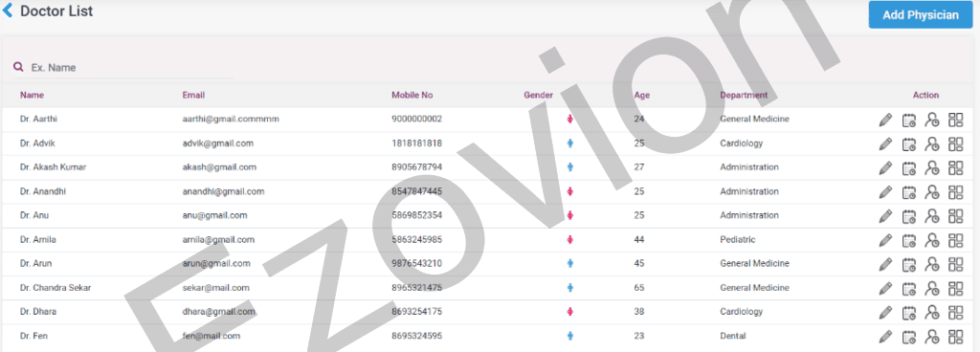Viewport: 980px width, 352px height.
Task: Open user-clock icon for Dr. Akash Kumar
Action: (x=932, y=168)
